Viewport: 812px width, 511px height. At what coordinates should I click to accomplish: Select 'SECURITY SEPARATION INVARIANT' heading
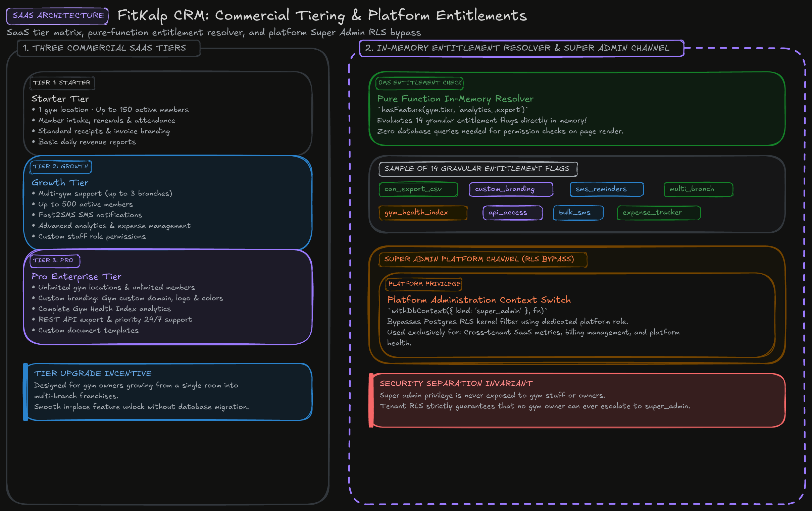[456, 384]
